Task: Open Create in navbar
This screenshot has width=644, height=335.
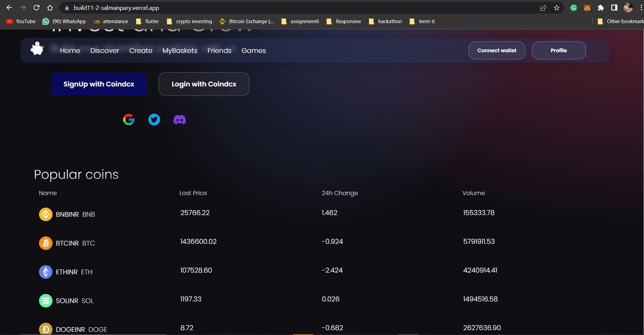Action: (x=141, y=50)
